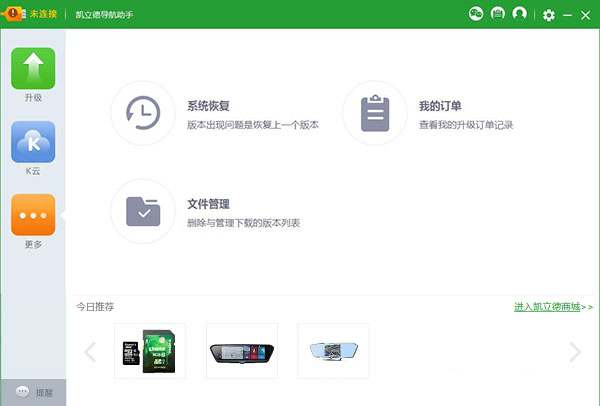
Task: Close the navigation assistant window
Action: point(585,15)
